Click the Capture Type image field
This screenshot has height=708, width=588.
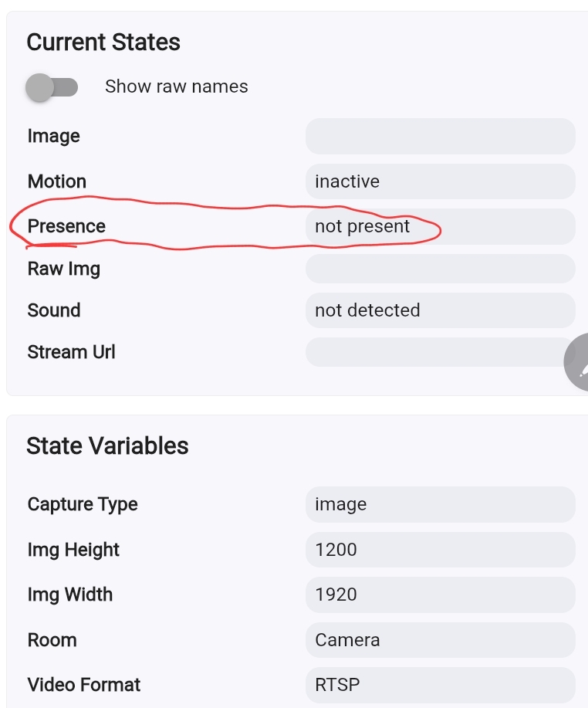pyautogui.click(x=440, y=504)
